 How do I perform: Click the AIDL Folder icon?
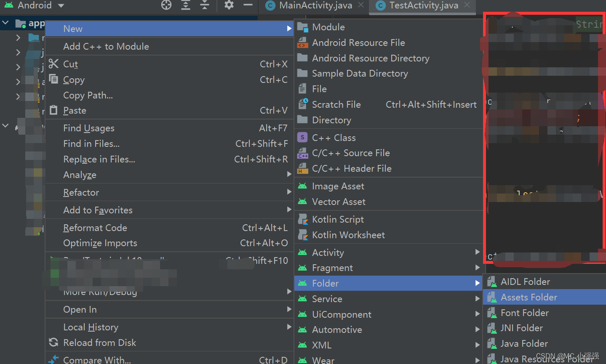491,282
